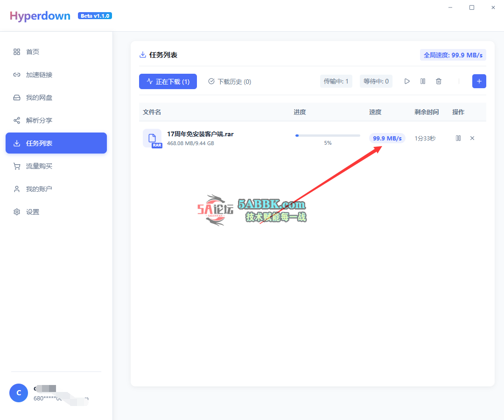Click the 等待中: 0 status badge

[376, 81]
